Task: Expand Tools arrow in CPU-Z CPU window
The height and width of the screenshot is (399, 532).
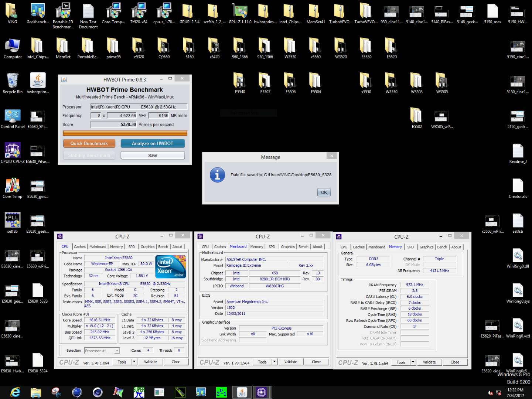Action: pos(134,362)
